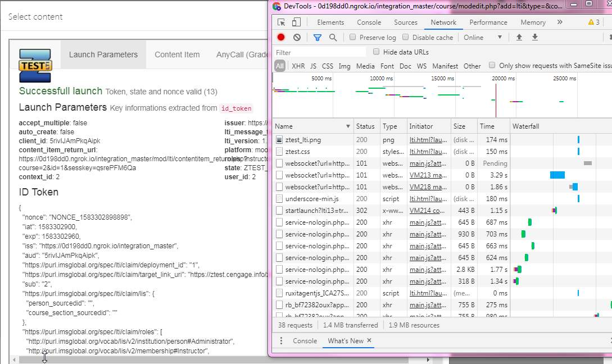Viewport: 612px width, 364px height.
Task: Open the drawer three-dot menu
Action: tap(281, 340)
